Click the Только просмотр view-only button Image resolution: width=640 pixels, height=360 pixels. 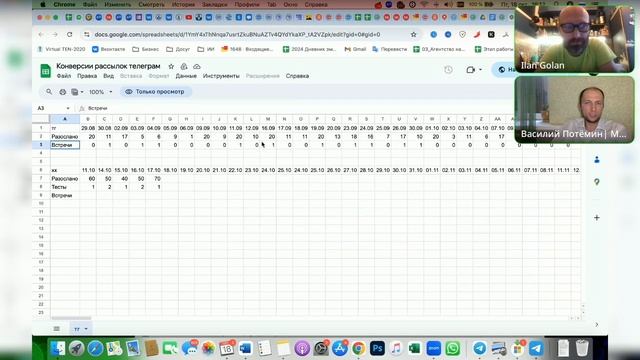[x=156, y=92]
